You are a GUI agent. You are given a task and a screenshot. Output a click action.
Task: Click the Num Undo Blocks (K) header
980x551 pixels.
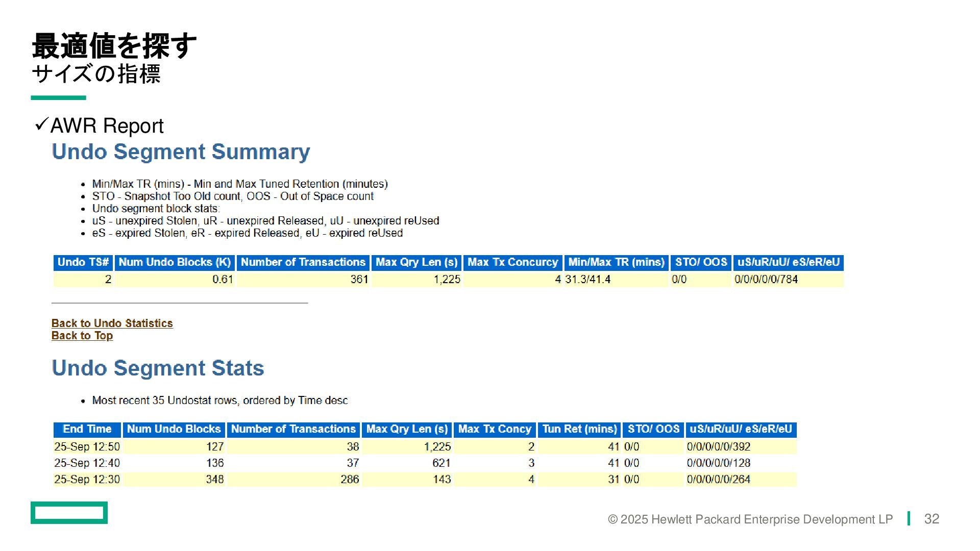click(175, 262)
